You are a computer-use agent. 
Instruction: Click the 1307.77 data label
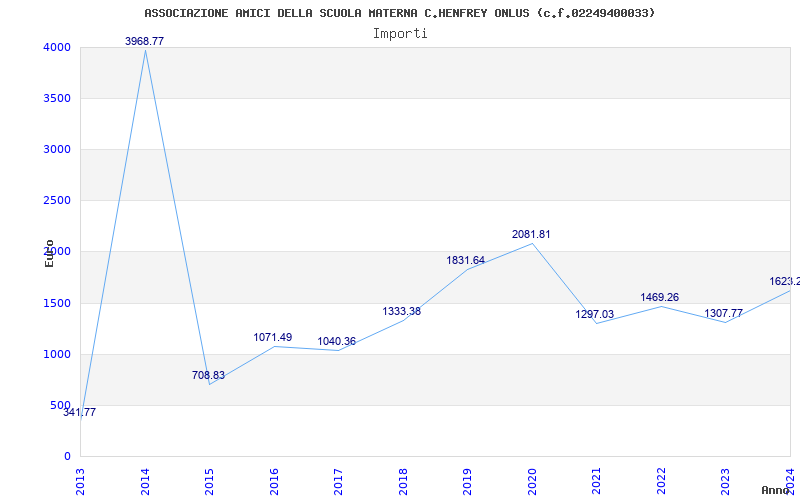(723, 313)
